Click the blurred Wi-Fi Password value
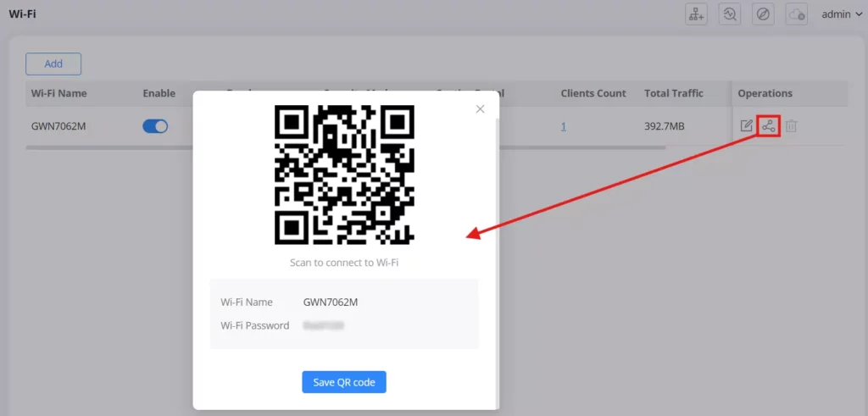This screenshot has width=868, height=416. click(x=324, y=325)
